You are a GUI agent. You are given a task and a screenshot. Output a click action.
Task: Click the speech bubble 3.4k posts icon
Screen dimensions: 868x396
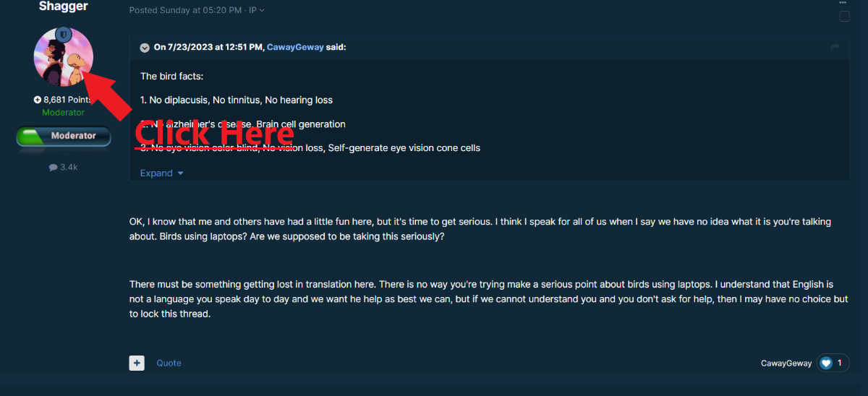pos(53,167)
